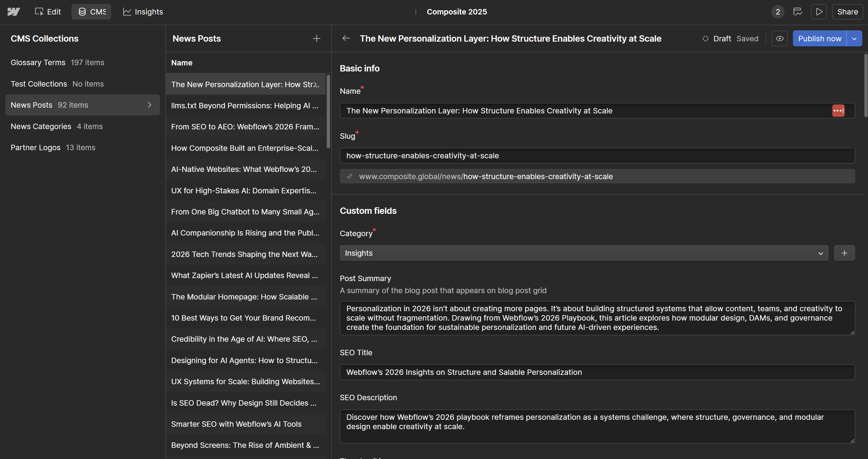Toggle the eye preview icon near Publish now
Screen dimensions: 868x459
pyautogui.click(x=780, y=38)
